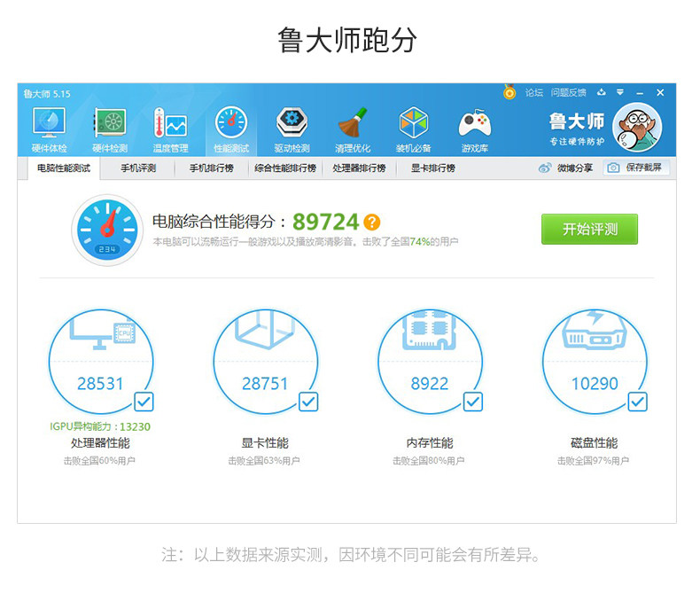Switch to 显卡排行榜 tab

(x=433, y=168)
